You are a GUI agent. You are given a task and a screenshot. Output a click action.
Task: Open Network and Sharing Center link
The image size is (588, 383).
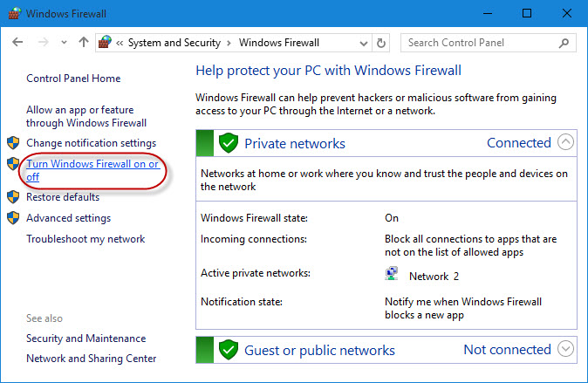pyautogui.click(x=91, y=359)
